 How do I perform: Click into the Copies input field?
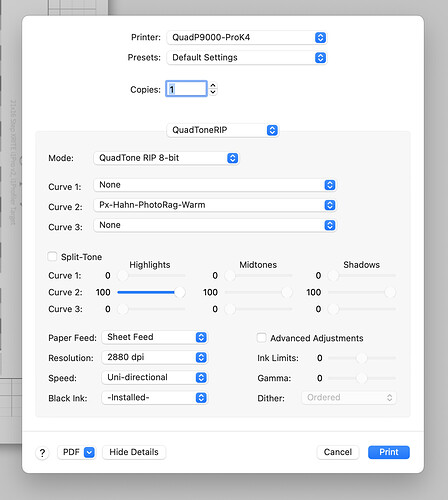pos(186,89)
